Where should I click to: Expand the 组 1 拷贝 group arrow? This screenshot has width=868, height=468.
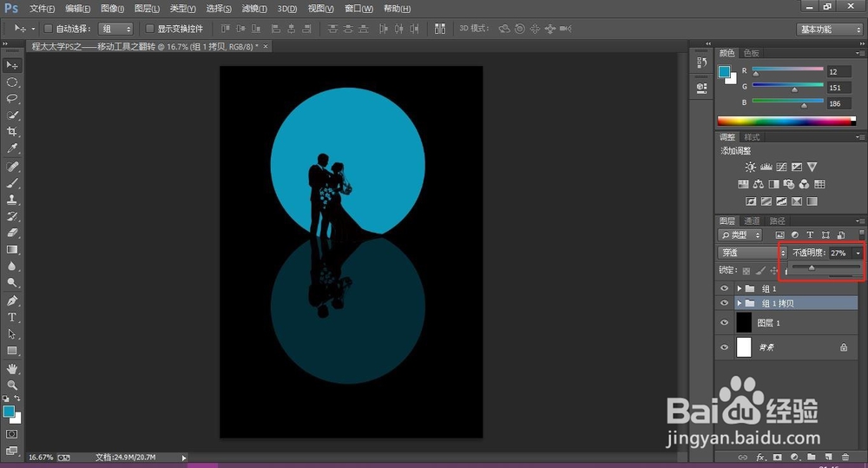[x=739, y=303]
